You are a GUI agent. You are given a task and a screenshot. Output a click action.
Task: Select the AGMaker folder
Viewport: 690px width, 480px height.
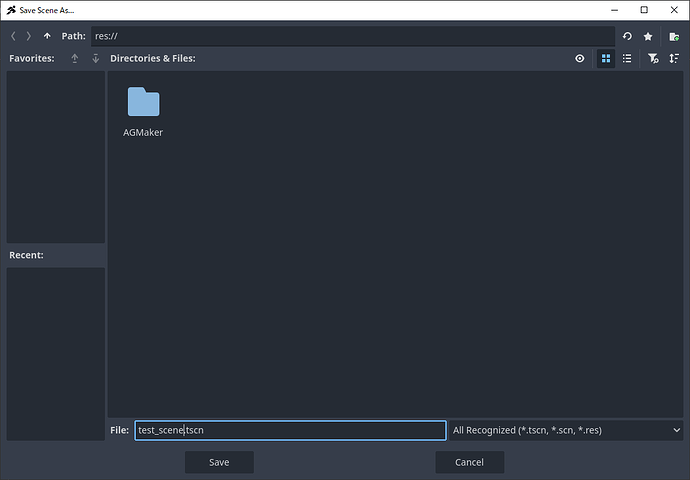143,111
